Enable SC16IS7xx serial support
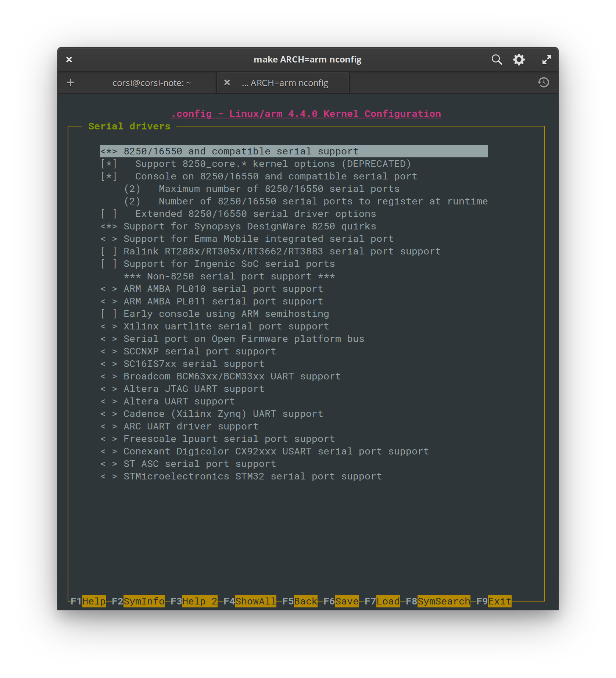The image size is (616, 678). coord(109,364)
